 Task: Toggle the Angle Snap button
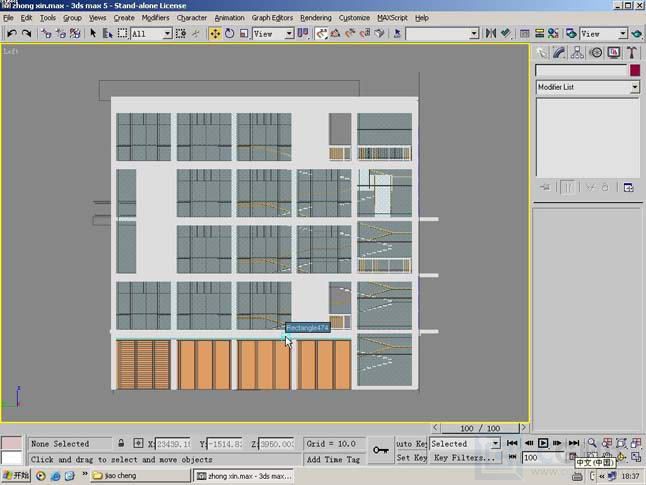(336, 33)
